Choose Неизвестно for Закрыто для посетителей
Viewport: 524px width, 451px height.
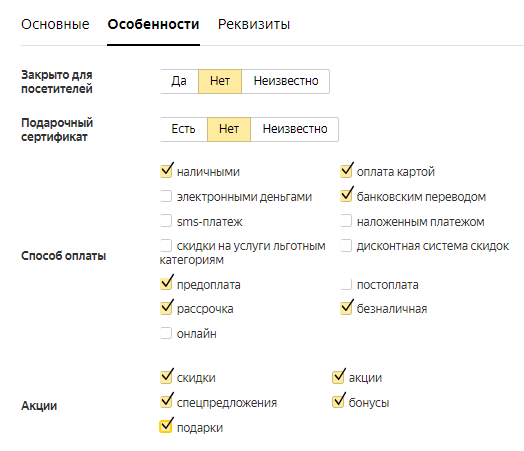point(286,81)
